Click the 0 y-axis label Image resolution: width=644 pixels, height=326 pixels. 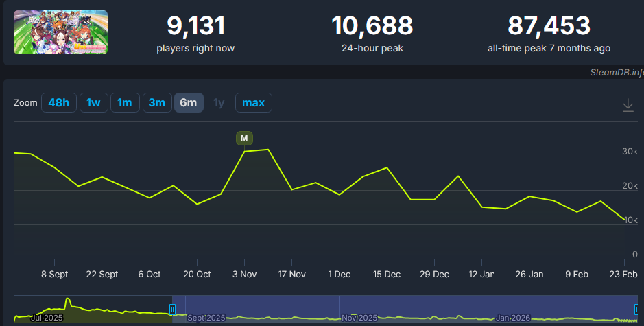[635, 255]
